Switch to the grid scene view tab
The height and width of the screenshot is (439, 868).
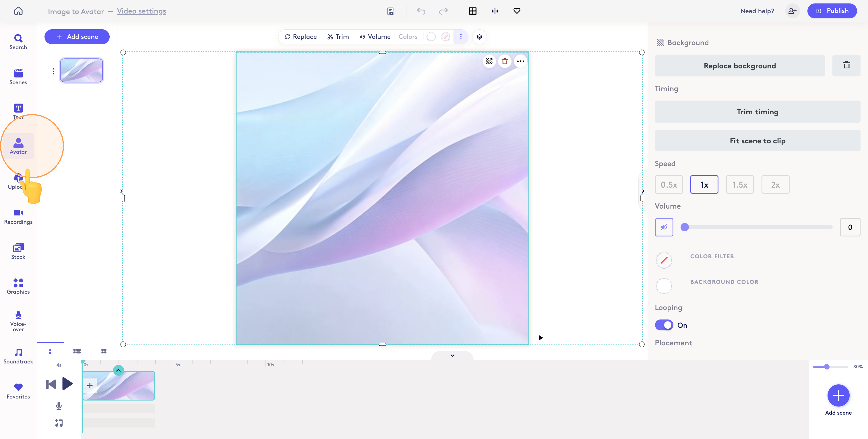point(104,351)
